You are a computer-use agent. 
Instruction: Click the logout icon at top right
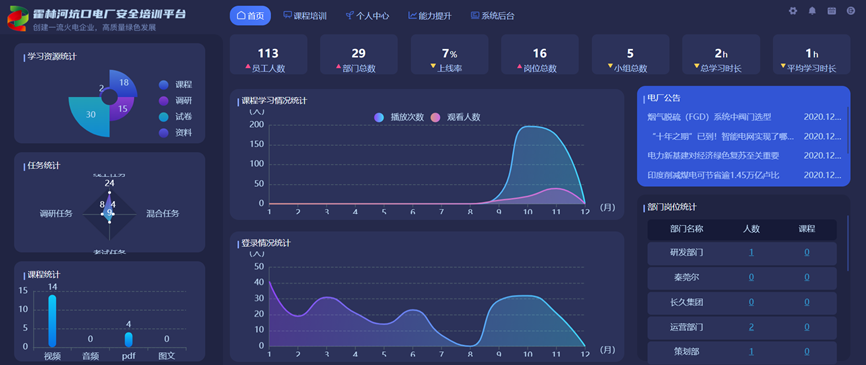click(x=851, y=10)
